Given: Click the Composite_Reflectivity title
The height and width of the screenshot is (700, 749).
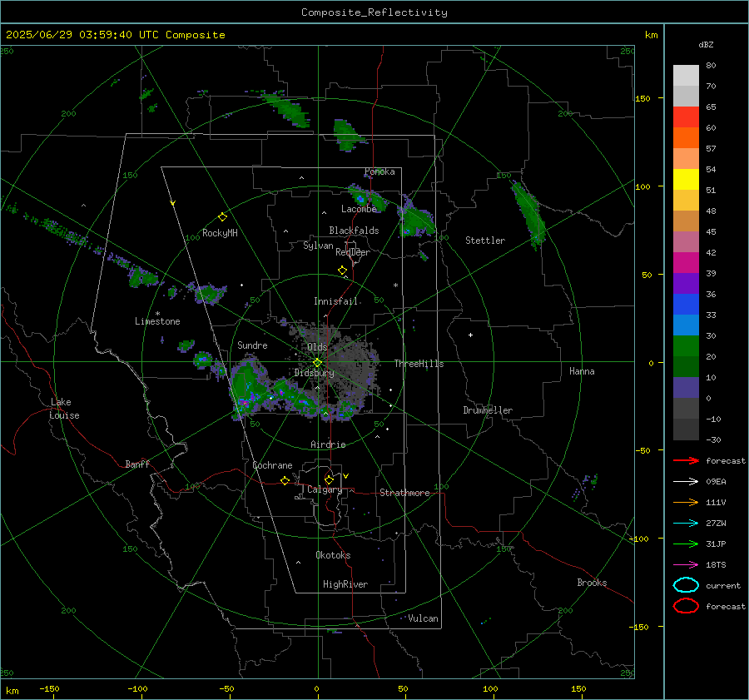Looking at the screenshot, I should pyautogui.click(x=374, y=12).
